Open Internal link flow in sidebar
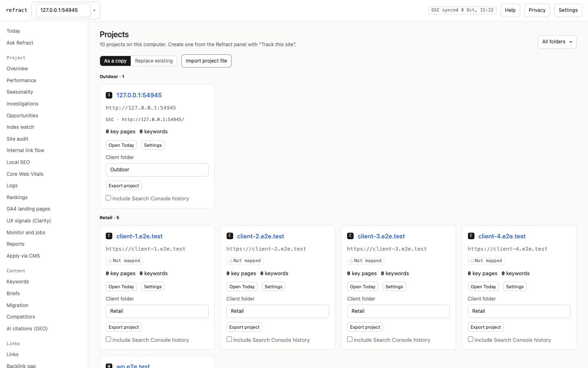This screenshot has width=588, height=368. click(25, 150)
